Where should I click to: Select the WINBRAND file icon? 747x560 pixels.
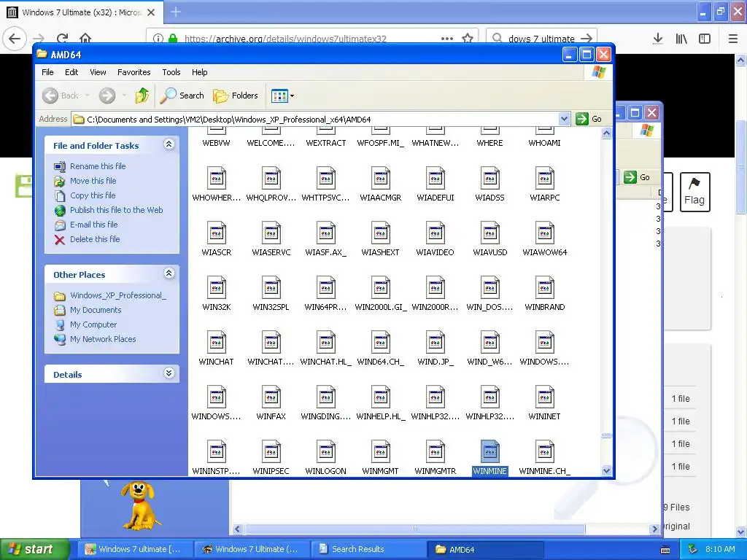click(544, 287)
